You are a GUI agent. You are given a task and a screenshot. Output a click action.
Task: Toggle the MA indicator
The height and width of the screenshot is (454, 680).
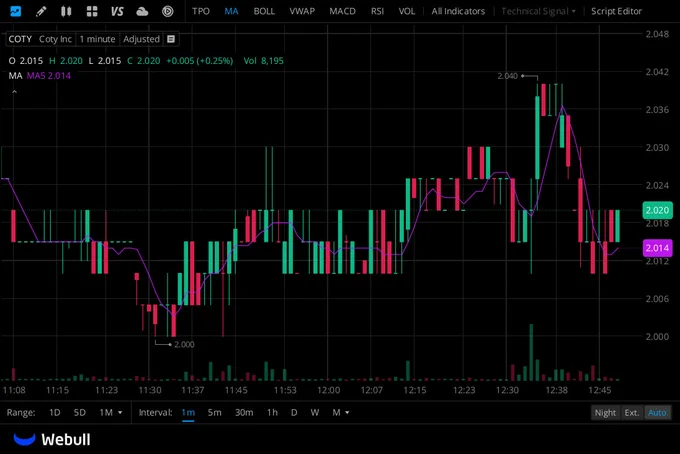(231, 11)
